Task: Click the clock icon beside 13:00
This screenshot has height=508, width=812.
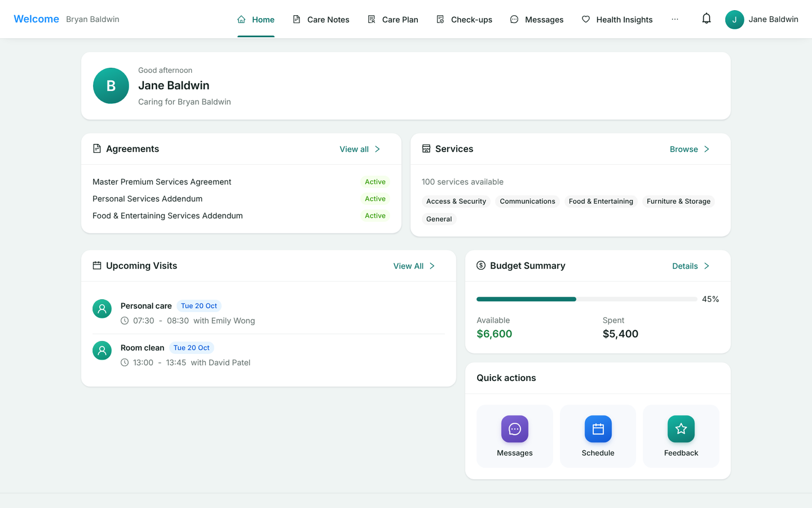Action: 125,362
